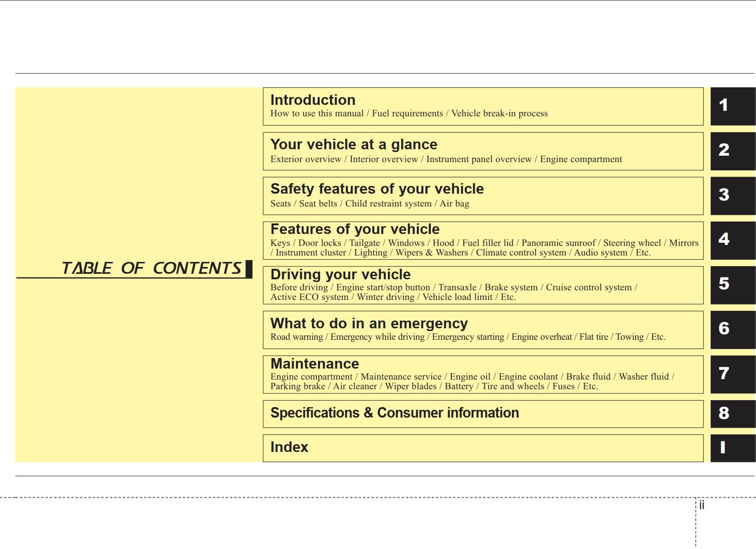This screenshot has height=549, width=756.
Task: Click 'Steering wheel' text
Action: [x=632, y=243]
